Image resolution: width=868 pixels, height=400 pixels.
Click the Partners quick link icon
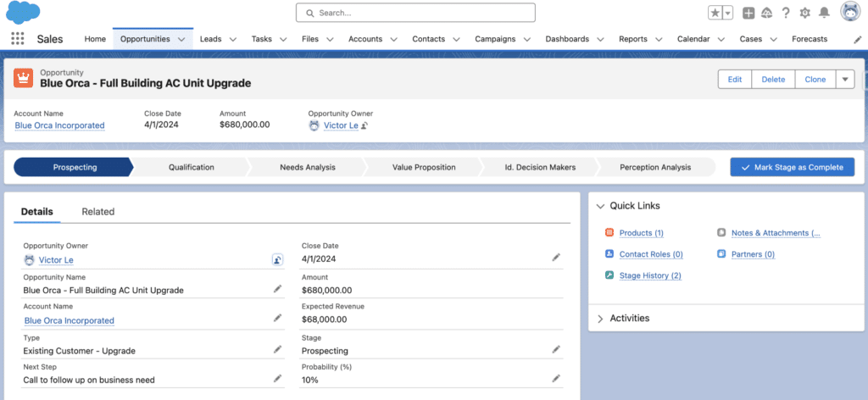[x=721, y=254]
